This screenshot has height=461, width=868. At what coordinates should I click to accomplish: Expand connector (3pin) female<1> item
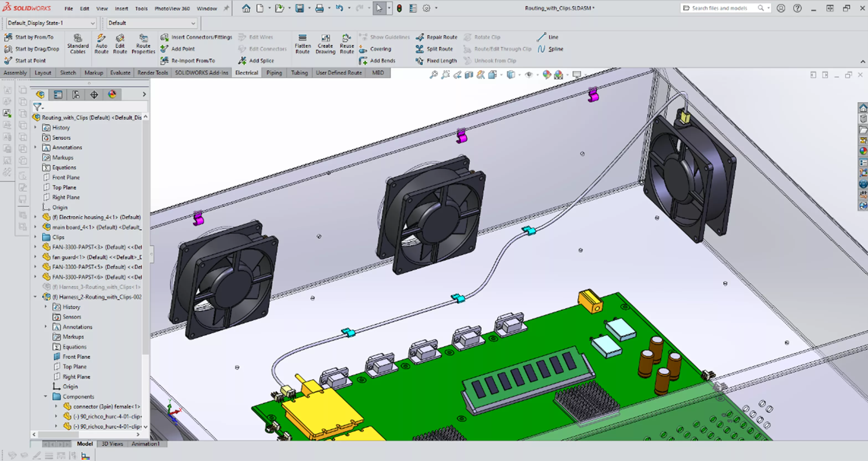point(56,406)
